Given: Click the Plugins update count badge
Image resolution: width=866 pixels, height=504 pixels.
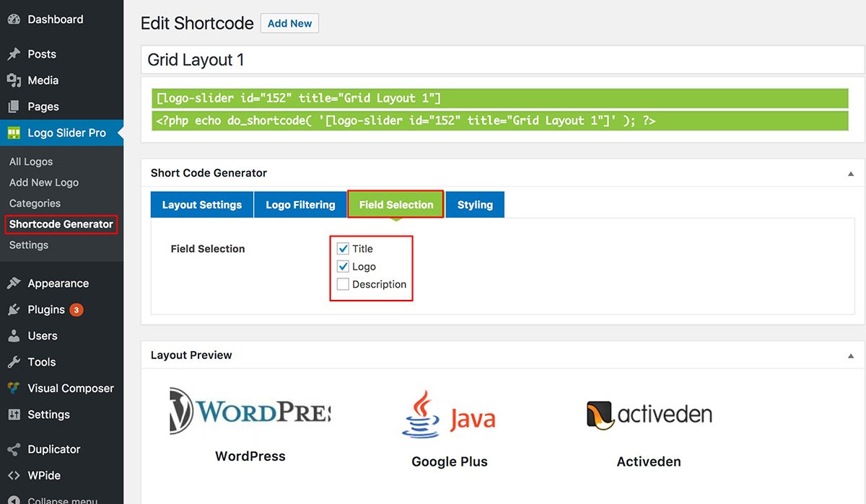Looking at the screenshot, I should tap(76, 310).
